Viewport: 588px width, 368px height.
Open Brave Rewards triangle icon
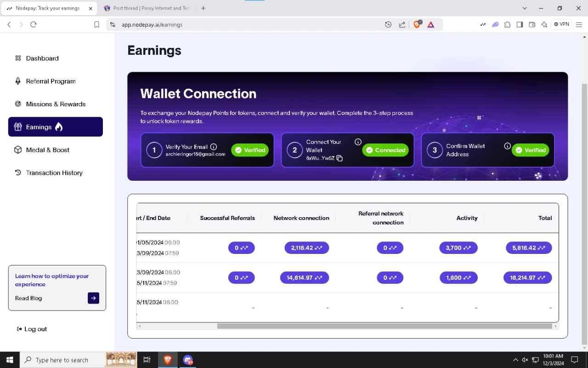(x=431, y=24)
